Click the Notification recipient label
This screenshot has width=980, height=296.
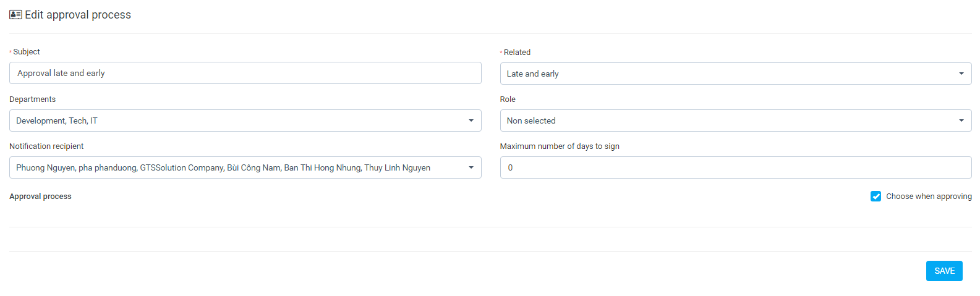(x=46, y=146)
